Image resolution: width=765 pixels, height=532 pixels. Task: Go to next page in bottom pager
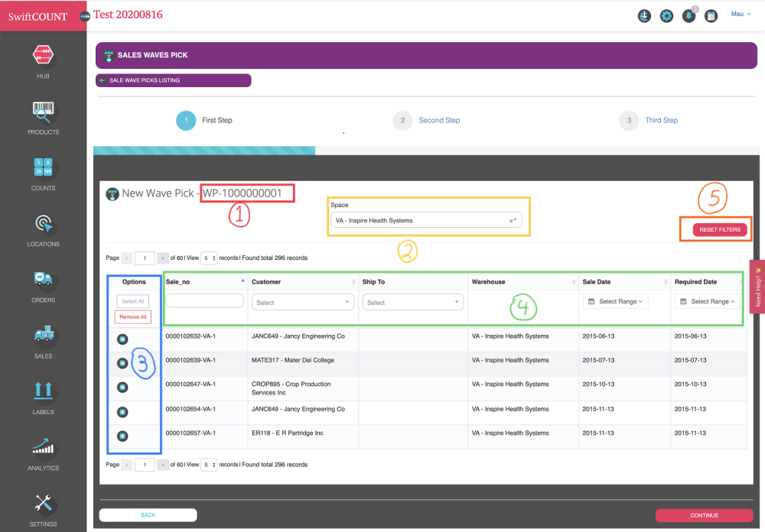coord(163,465)
